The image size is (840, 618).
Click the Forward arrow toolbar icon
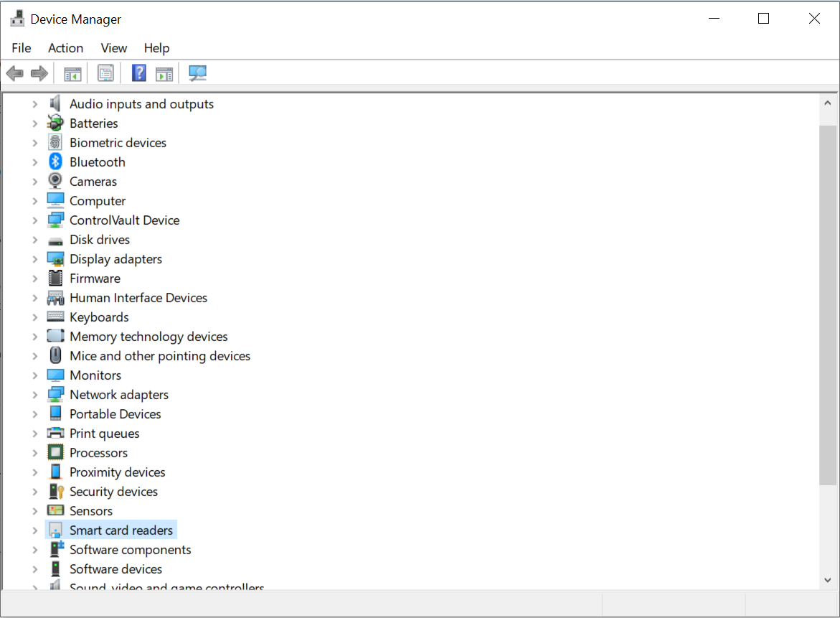39,73
